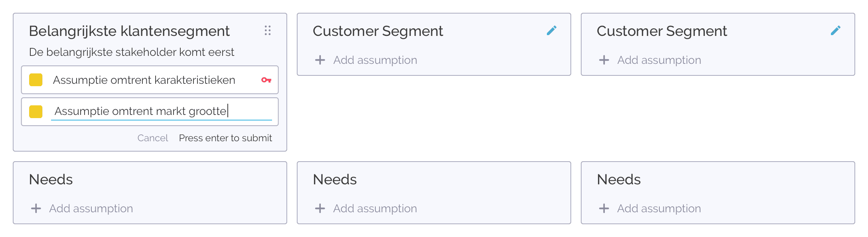This screenshot has width=868, height=237.
Task: Click the subtitle De belangrijkste stakeholder komt eerst
Action: point(132,52)
